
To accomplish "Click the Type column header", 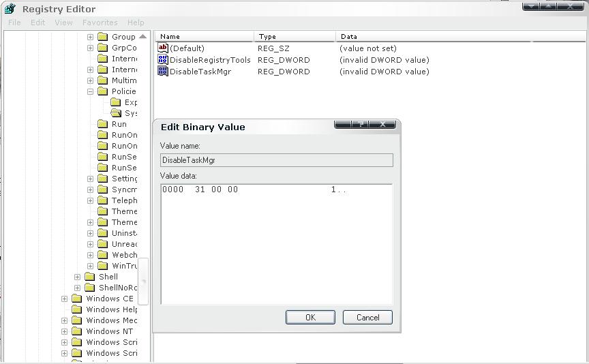I will click(295, 37).
